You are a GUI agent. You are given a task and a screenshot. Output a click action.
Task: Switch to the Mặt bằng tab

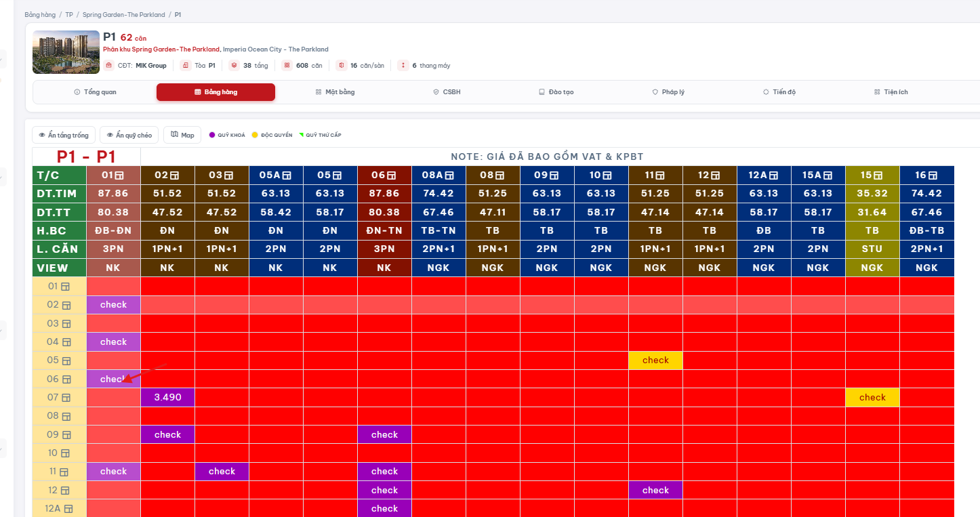335,92
